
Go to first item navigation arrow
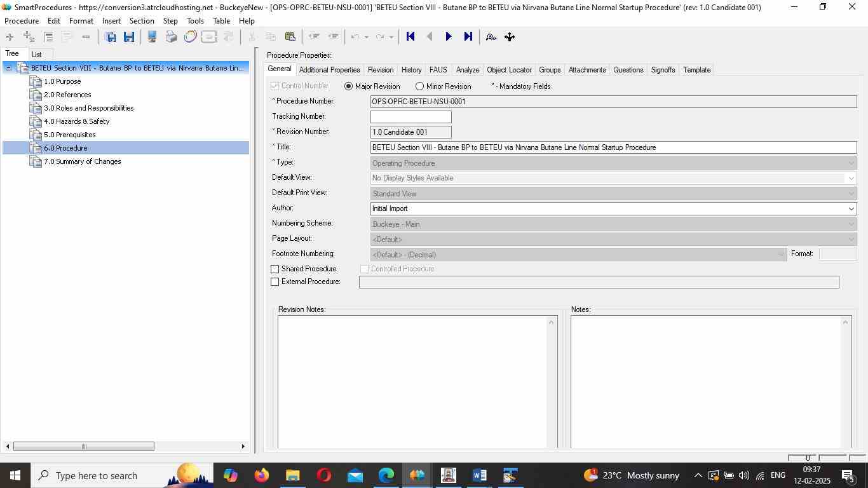410,37
